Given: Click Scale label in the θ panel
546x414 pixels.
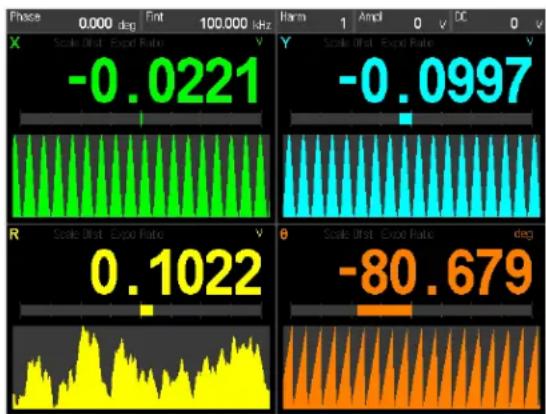Looking at the screenshot, I should pyautogui.click(x=337, y=234).
